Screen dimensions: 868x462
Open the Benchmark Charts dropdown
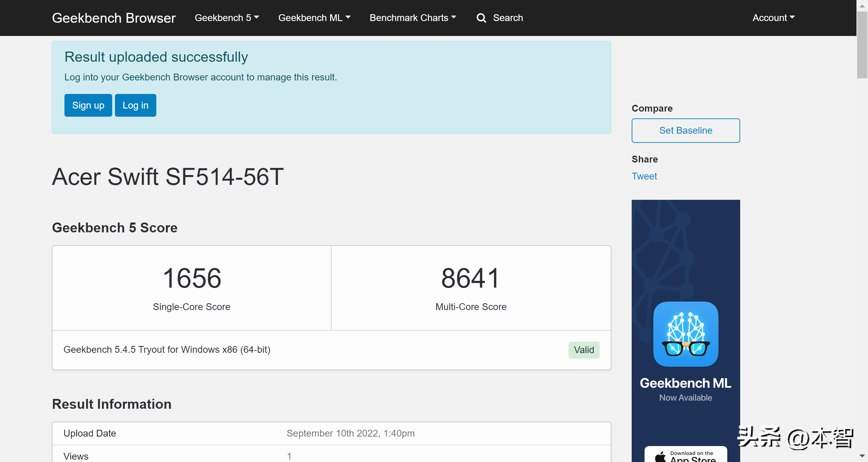413,18
